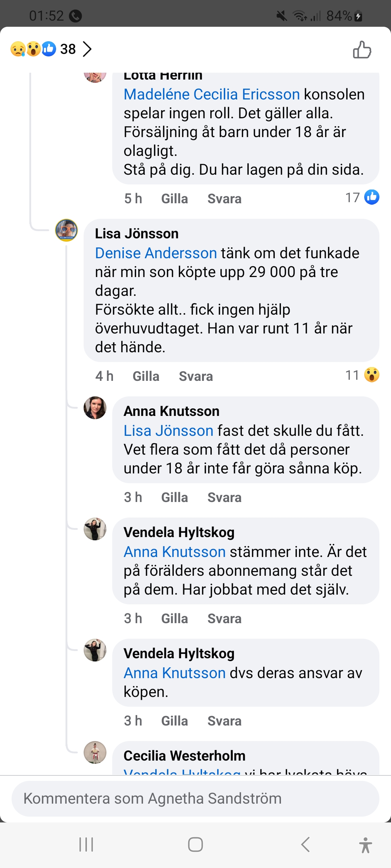Open Anna Knutsson's profile avatar

tap(95, 408)
